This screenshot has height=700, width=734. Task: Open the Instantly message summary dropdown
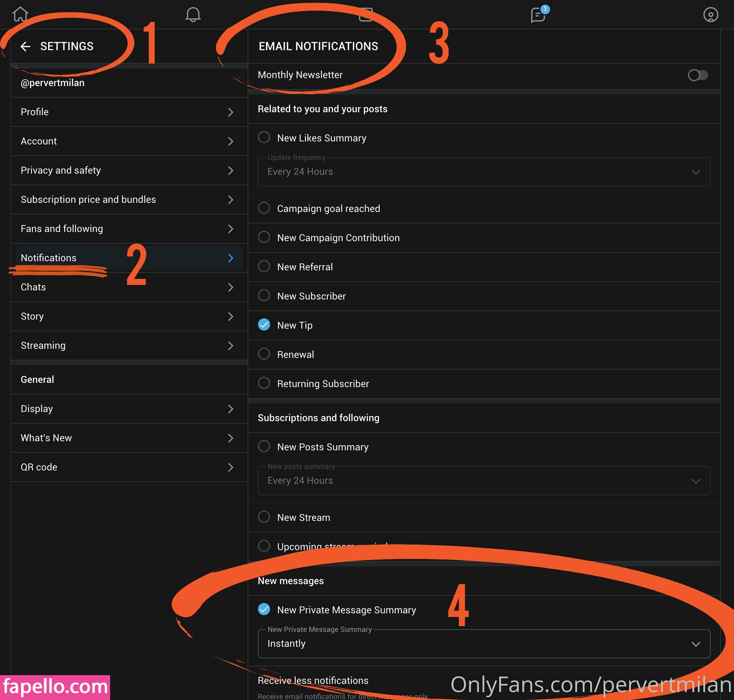pos(484,644)
